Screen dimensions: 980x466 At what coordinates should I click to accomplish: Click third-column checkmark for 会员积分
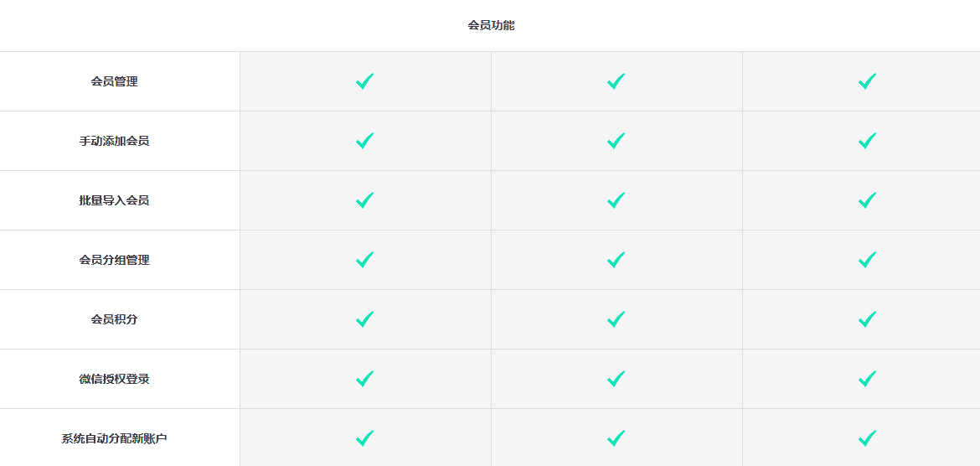[867, 319]
